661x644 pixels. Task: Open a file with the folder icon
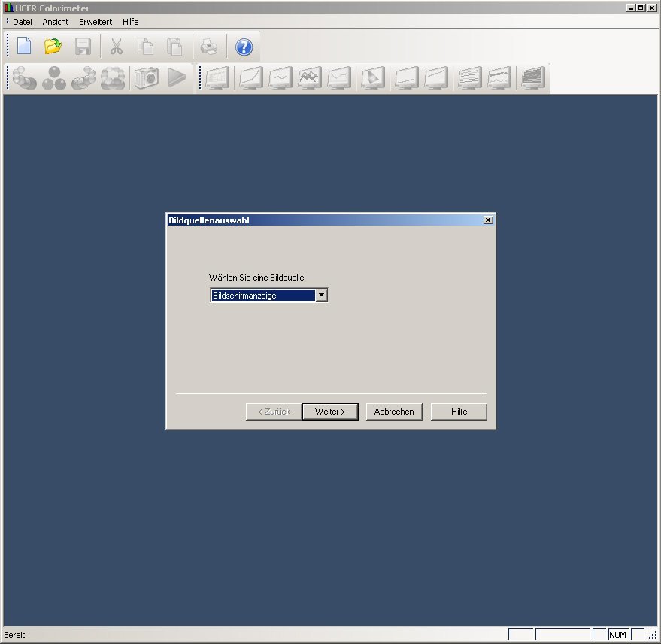53,47
